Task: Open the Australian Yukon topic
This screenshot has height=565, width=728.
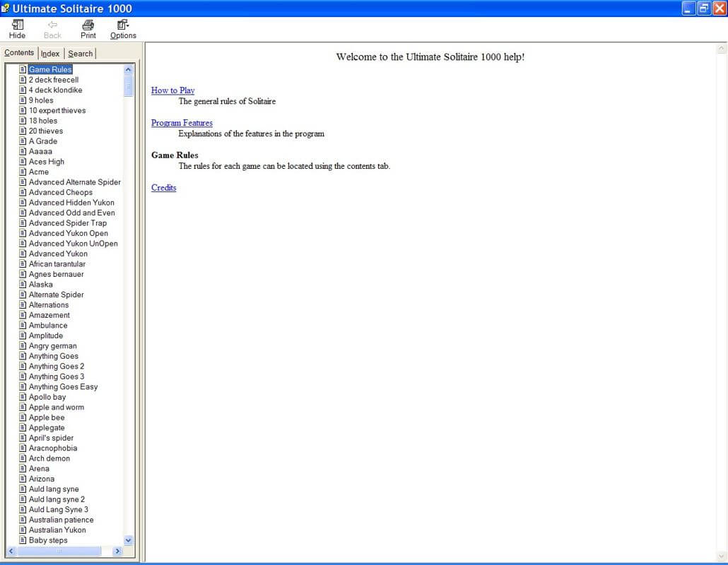Action: 57,529
